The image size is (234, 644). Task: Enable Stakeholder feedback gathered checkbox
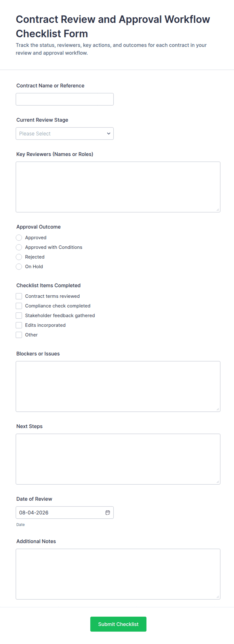[x=19, y=315]
